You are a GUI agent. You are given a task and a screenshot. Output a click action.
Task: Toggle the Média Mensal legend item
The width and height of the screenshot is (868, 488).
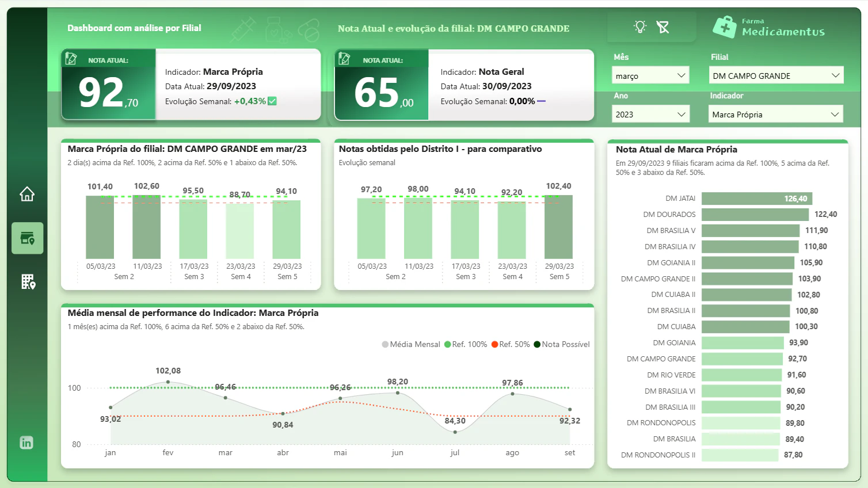coord(411,344)
